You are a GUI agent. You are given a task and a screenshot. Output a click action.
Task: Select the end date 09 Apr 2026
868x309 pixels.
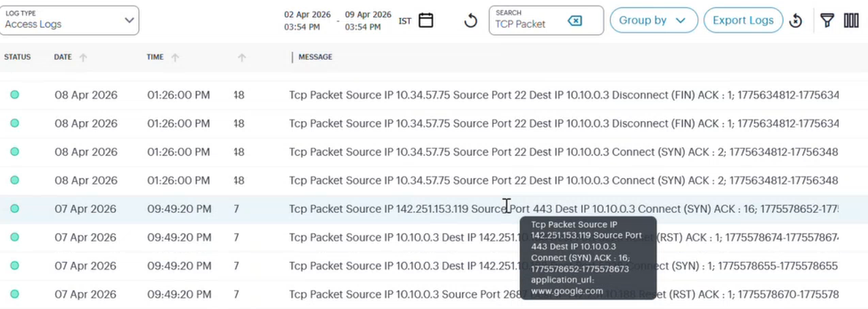pos(368,20)
